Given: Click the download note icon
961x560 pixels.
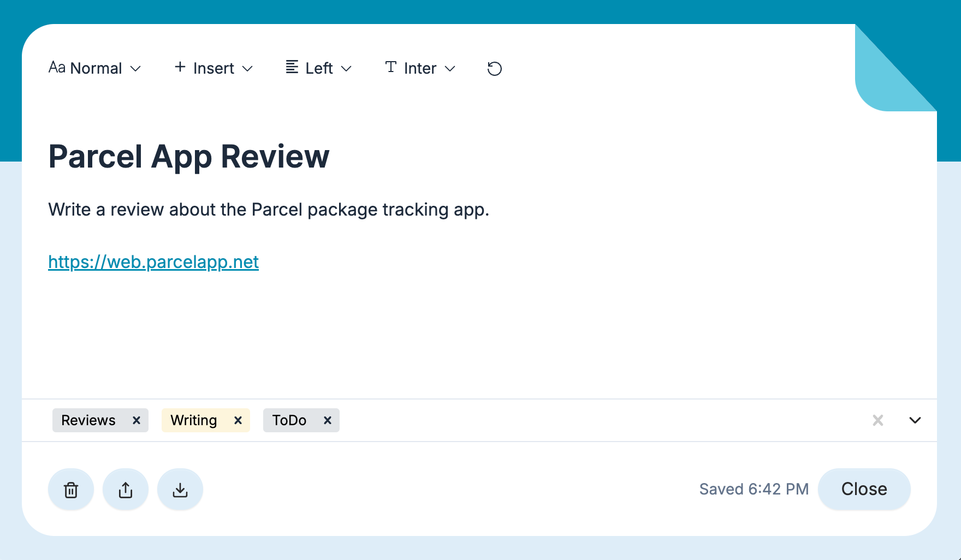Looking at the screenshot, I should (x=180, y=490).
